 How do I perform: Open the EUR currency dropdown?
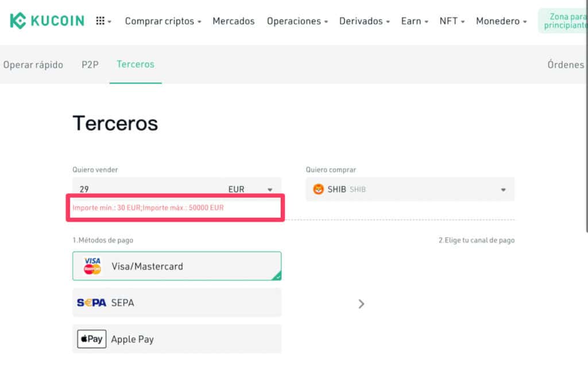pyautogui.click(x=250, y=189)
